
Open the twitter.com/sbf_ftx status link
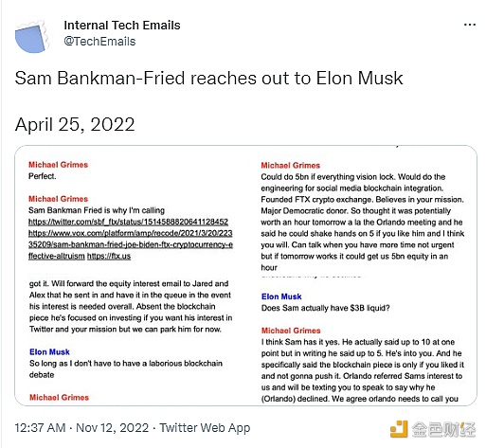(x=128, y=222)
